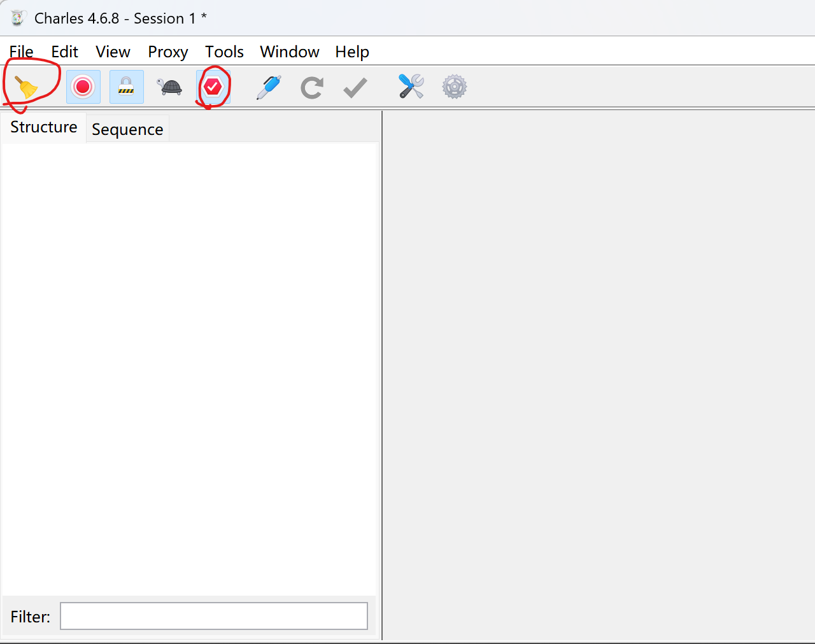Focus the Filter input field

[x=214, y=616]
